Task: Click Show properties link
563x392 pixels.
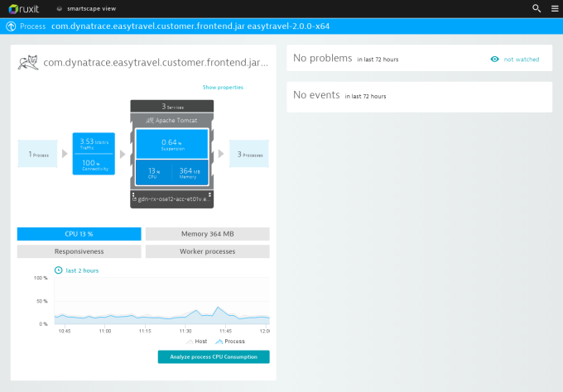Action: point(223,87)
